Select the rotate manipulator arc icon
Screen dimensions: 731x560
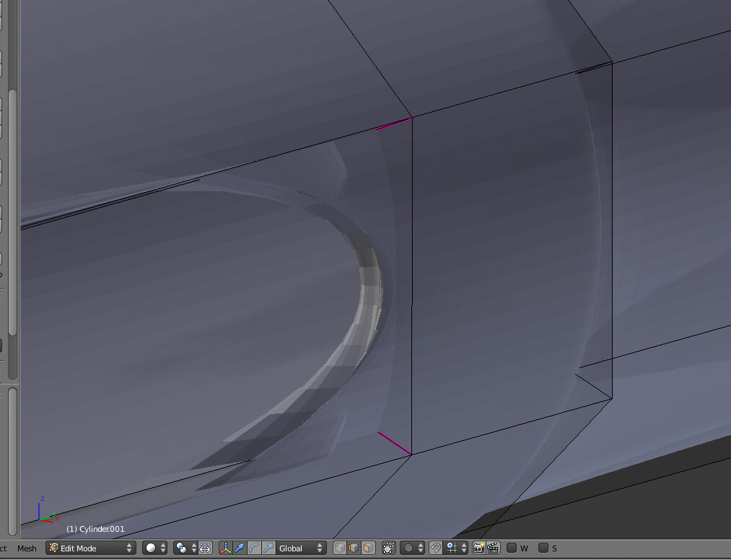(254, 548)
